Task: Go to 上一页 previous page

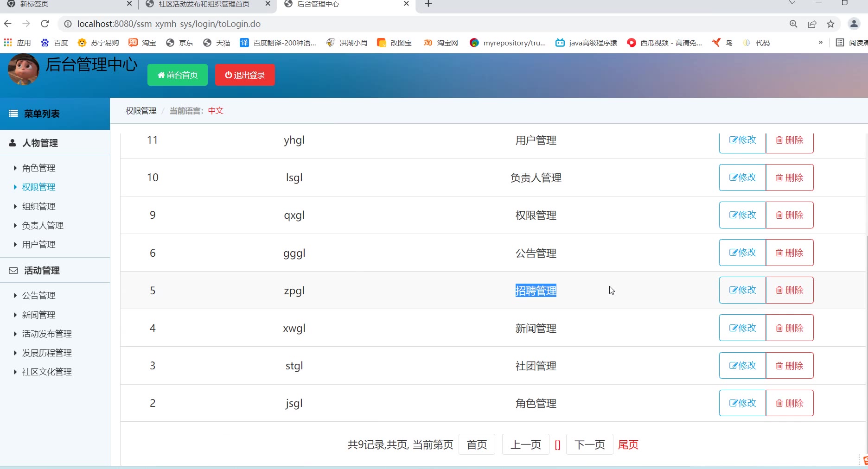Action: pos(526,445)
